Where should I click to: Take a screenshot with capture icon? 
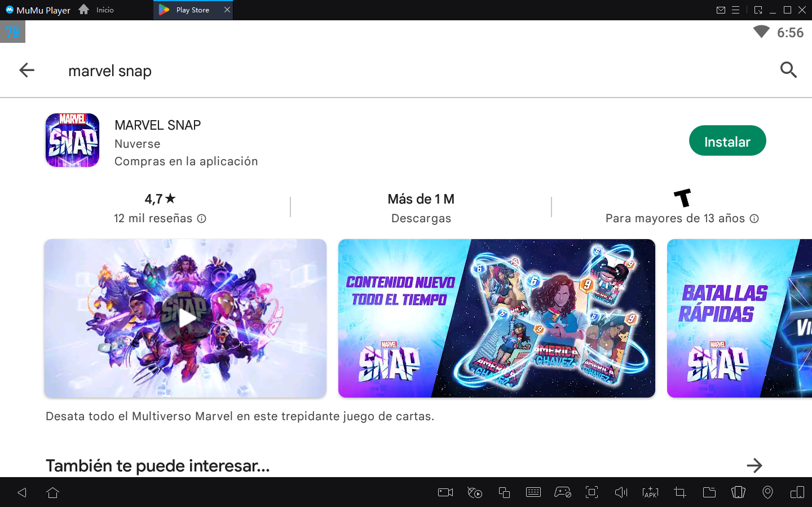[592, 492]
